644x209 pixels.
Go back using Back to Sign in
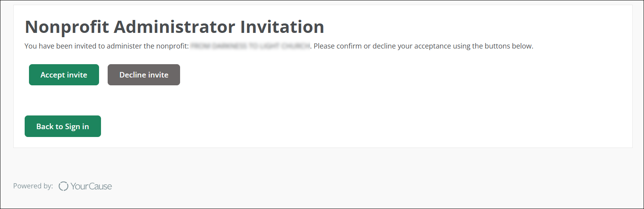63,126
